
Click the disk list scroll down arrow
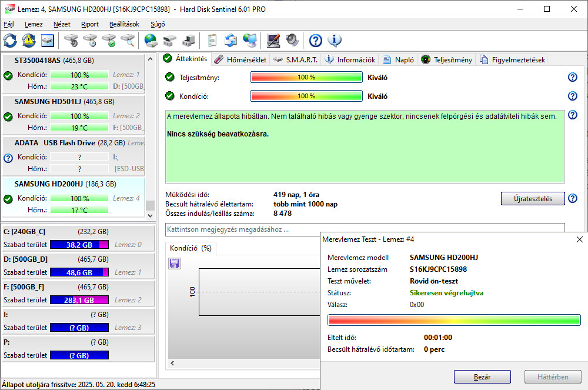tap(150, 216)
